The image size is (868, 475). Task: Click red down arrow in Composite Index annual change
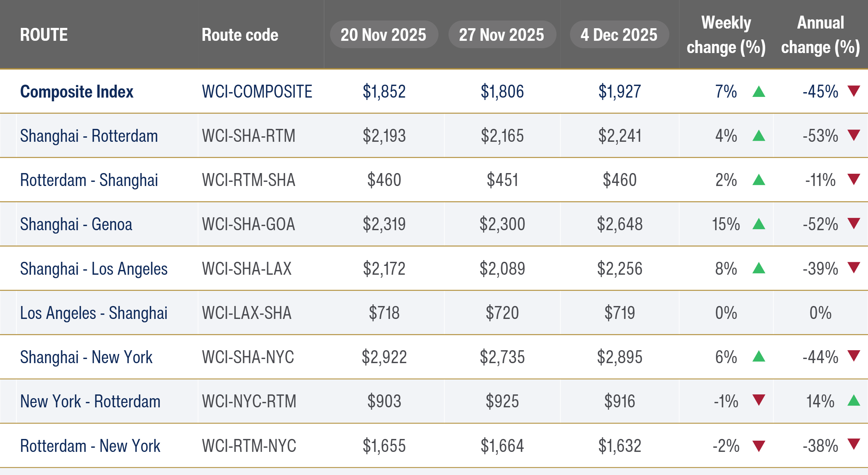(854, 91)
